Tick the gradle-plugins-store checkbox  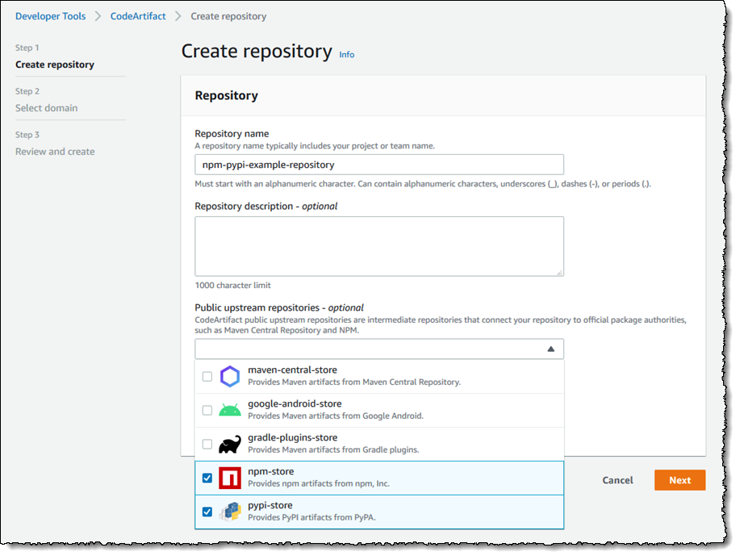point(207,444)
